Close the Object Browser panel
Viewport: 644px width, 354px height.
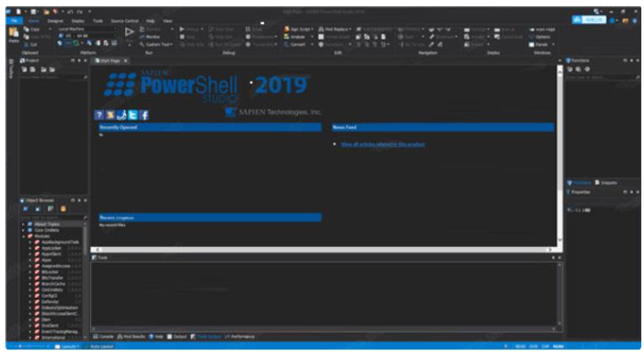(86, 201)
